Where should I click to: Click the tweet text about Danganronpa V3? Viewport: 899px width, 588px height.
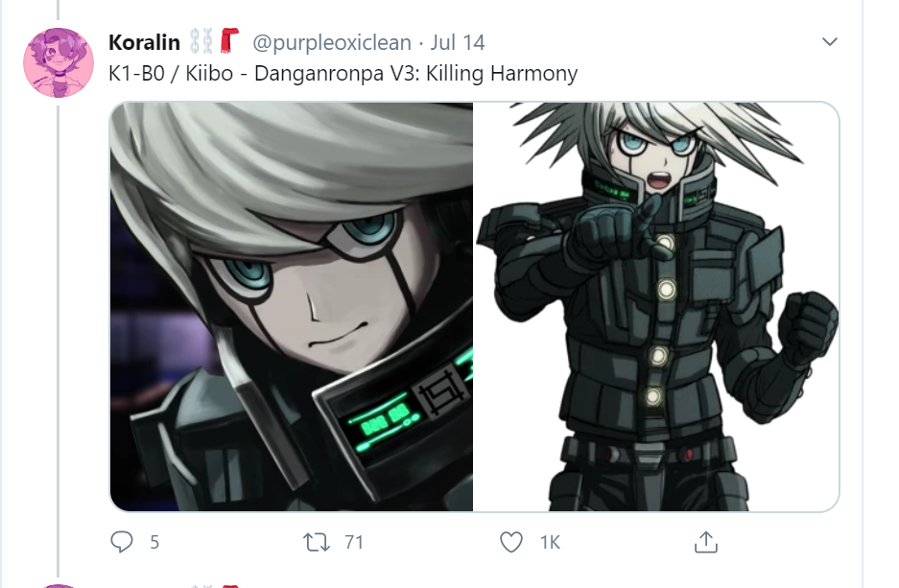point(343,73)
